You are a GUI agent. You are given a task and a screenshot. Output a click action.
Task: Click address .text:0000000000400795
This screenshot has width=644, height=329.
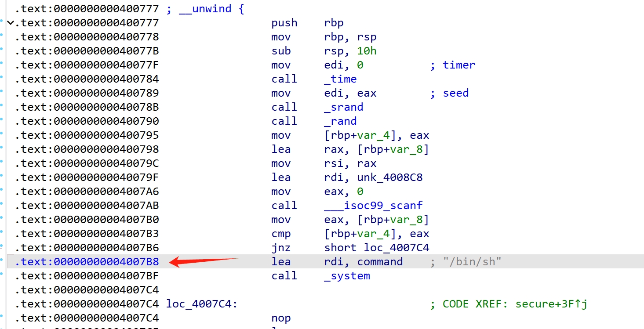point(87,135)
